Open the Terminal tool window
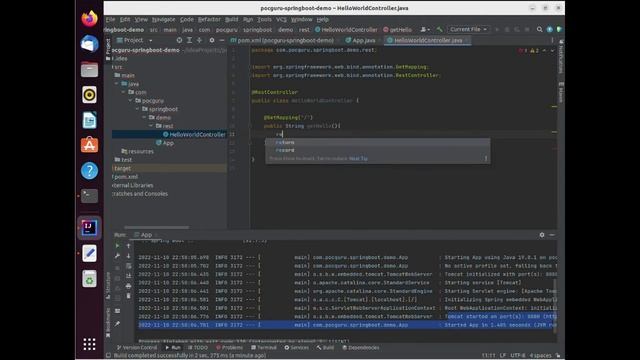 [264, 347]
